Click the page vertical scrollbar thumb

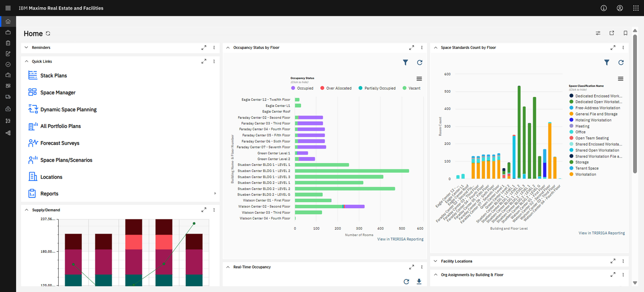click(x=635, y=104)
